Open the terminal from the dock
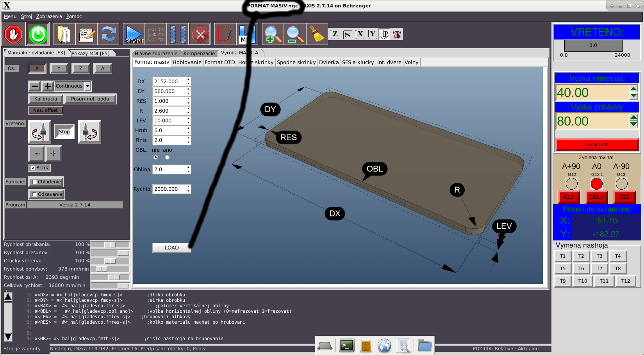 point(346,346)
